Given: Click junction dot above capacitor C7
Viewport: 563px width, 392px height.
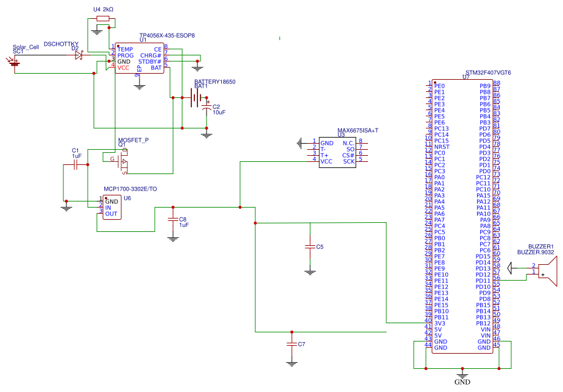Looking at the screenshot, I should tap(292, 332).
